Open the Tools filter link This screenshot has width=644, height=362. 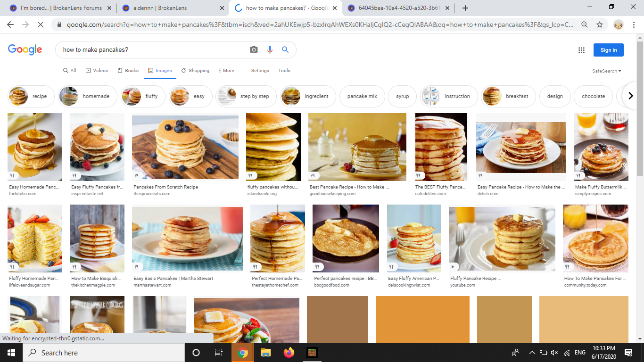(284, 71)
